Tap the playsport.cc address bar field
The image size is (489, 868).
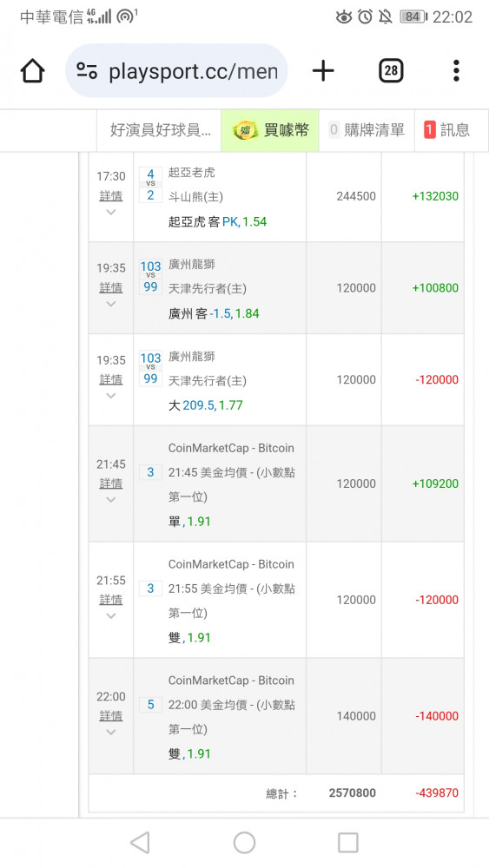pos(176,71)
